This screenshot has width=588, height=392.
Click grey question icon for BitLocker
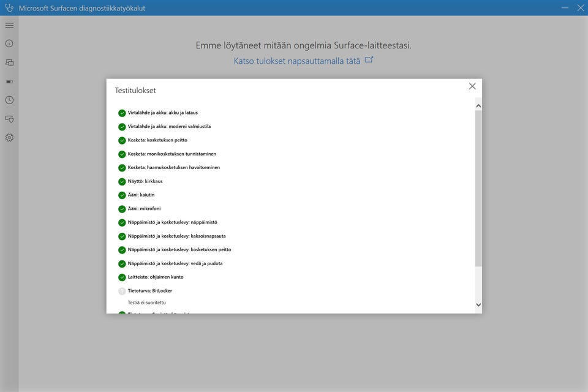122,291
